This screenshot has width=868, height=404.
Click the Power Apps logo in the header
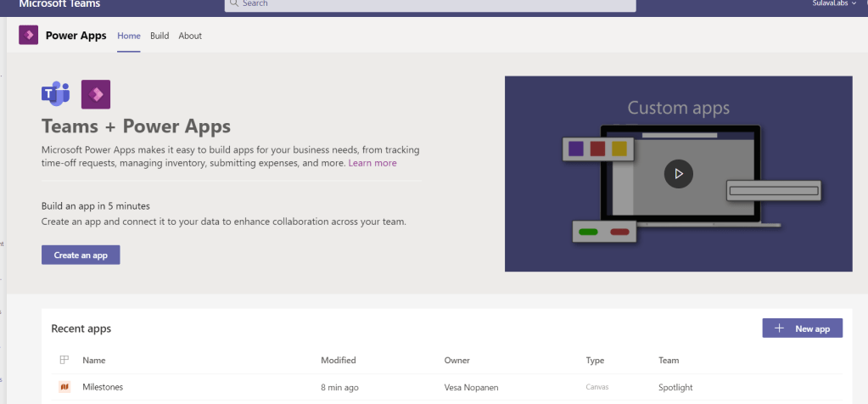pos(28,36)
